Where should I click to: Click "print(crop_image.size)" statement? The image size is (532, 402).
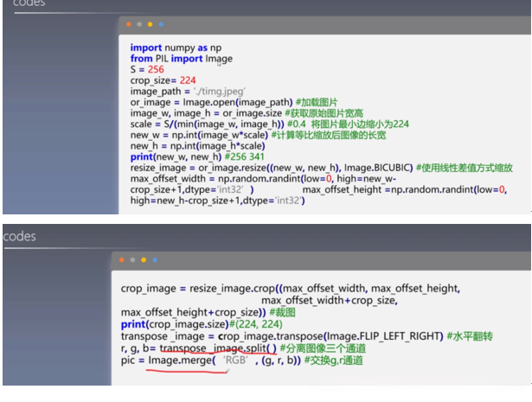175,324
